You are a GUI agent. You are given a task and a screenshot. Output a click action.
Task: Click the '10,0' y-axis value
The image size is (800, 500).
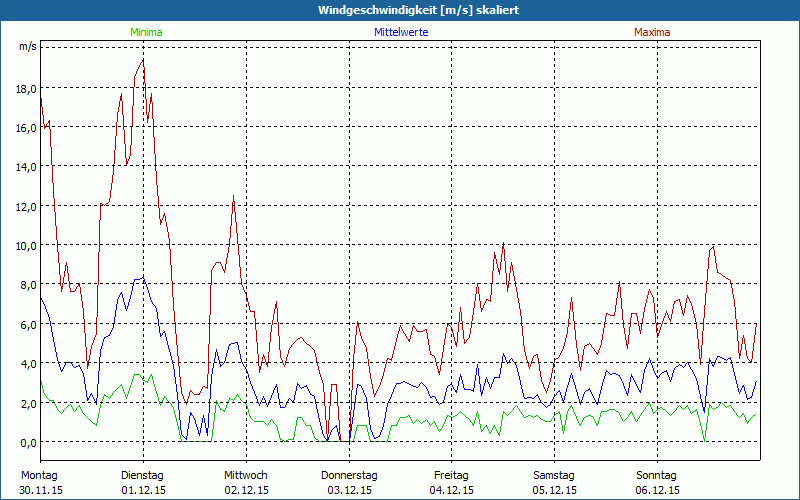[x=26, y=246]
